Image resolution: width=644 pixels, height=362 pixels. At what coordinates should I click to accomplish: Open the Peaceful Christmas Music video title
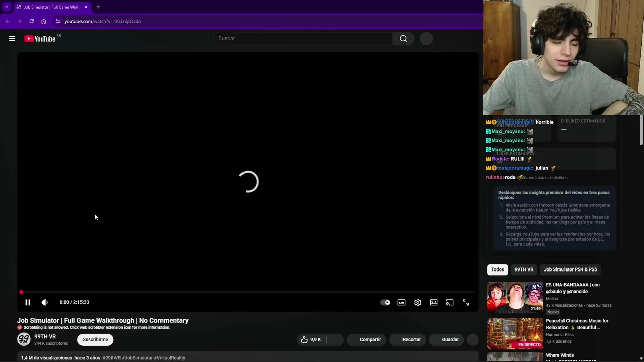coord(577,324)
